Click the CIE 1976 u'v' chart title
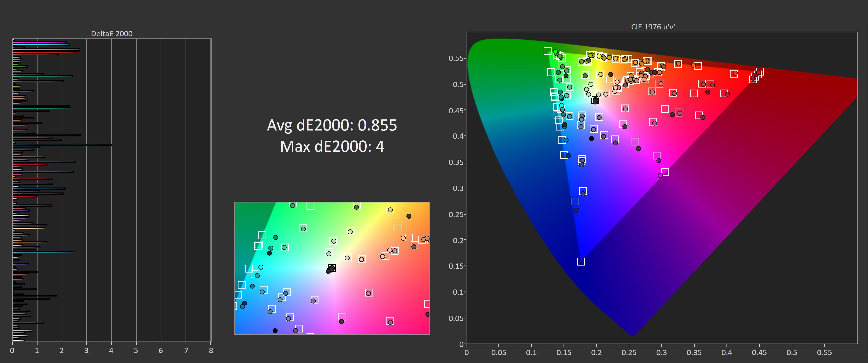Image resolution: width=868 pixels, height=363 pixels. 653,27
